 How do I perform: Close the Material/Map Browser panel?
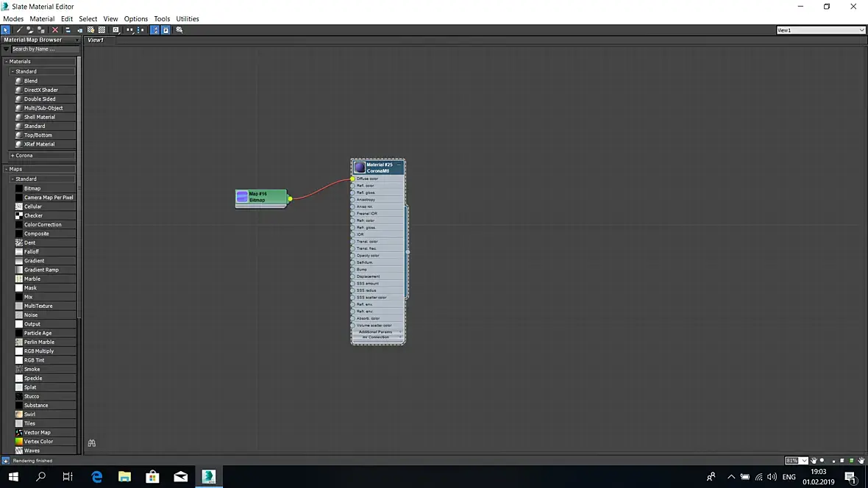point(77,40)
